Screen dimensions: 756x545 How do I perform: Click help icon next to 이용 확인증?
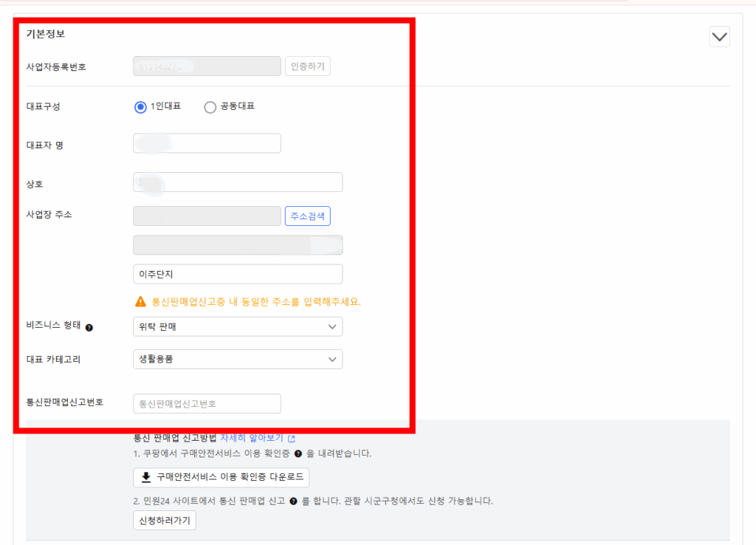[x=298, y=453]
